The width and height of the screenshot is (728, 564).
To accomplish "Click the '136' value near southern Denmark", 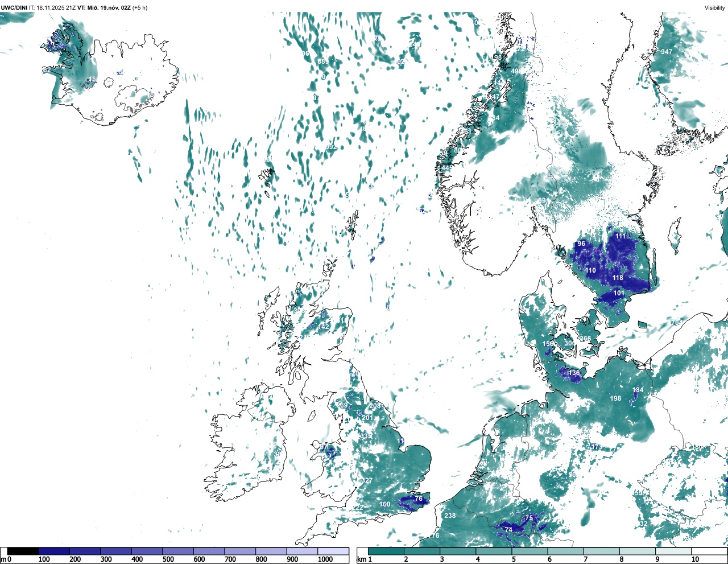I will [x=574, y=373].
